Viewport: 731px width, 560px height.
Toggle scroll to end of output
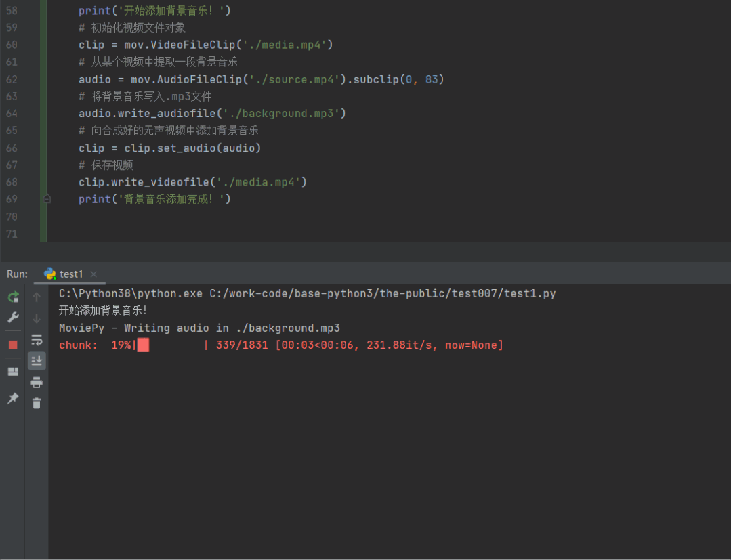pos(37,361)
